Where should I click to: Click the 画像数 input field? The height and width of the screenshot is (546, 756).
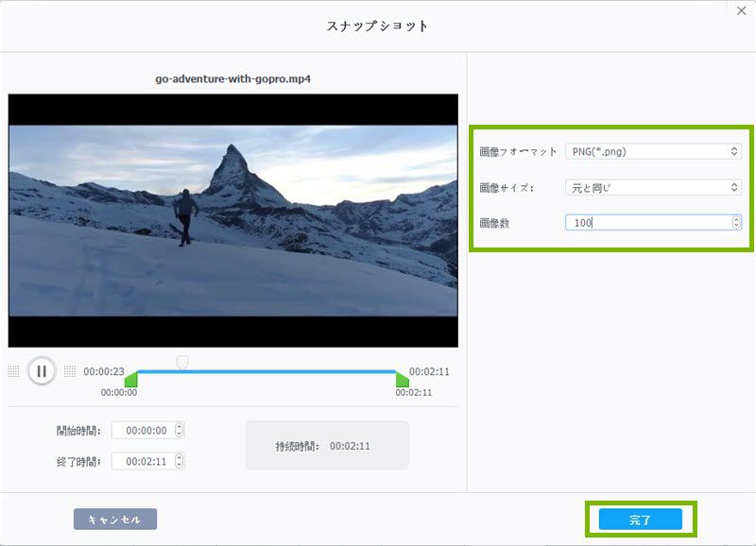(647, 223)
